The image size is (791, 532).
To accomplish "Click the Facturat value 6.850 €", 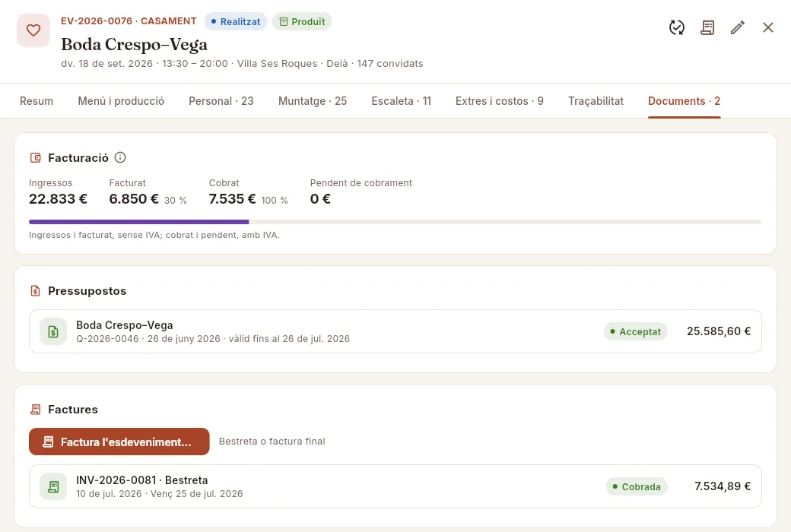I will (x=134, y=198).
